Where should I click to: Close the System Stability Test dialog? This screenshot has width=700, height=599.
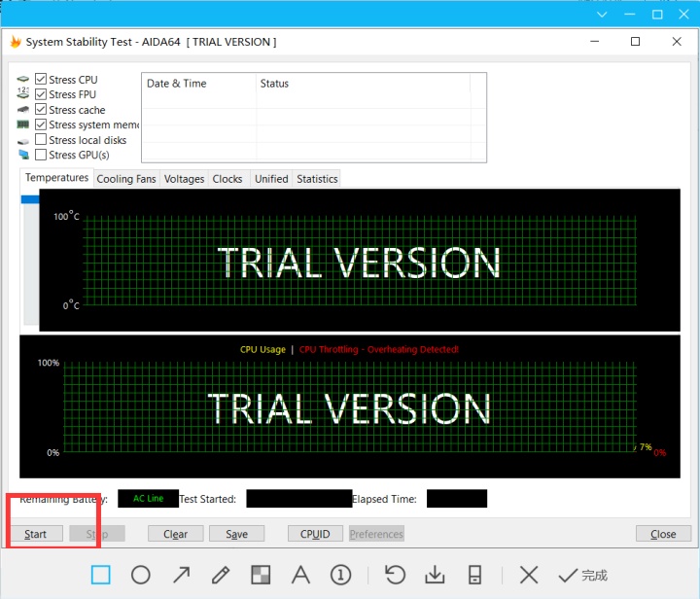pyautogui.click(x=663, y=534)
